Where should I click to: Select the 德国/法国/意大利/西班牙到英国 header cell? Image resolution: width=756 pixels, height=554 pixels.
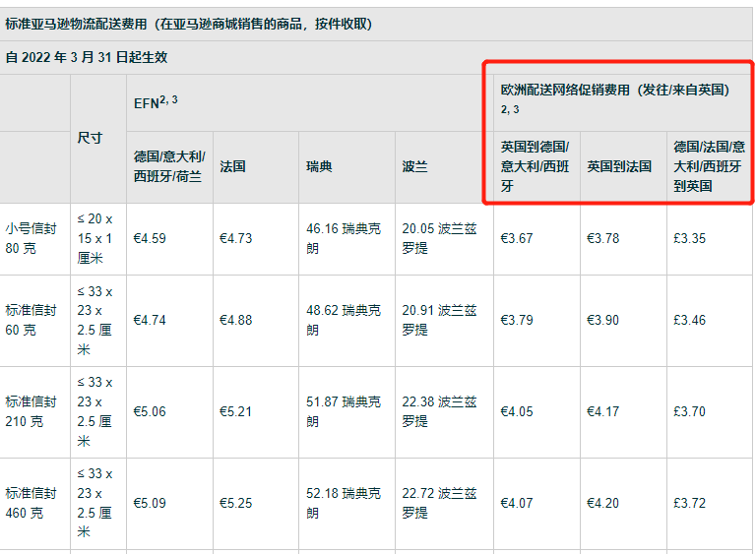point(709,166)
